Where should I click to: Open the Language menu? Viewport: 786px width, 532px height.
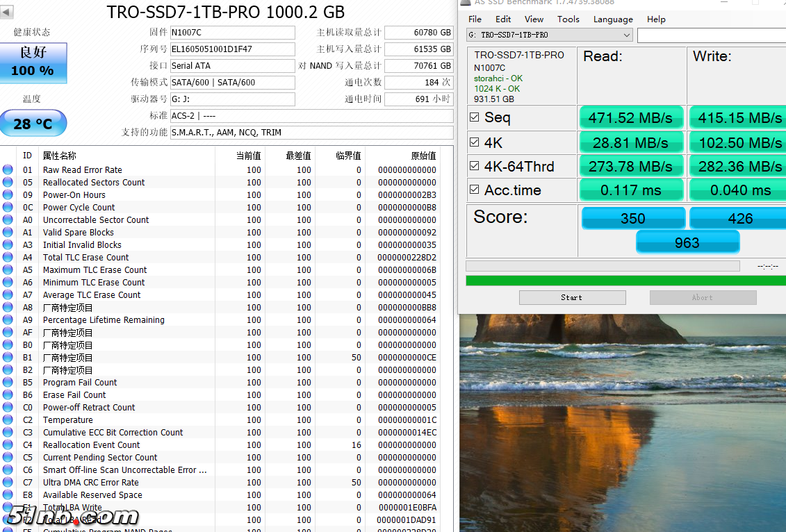[613, 19]
